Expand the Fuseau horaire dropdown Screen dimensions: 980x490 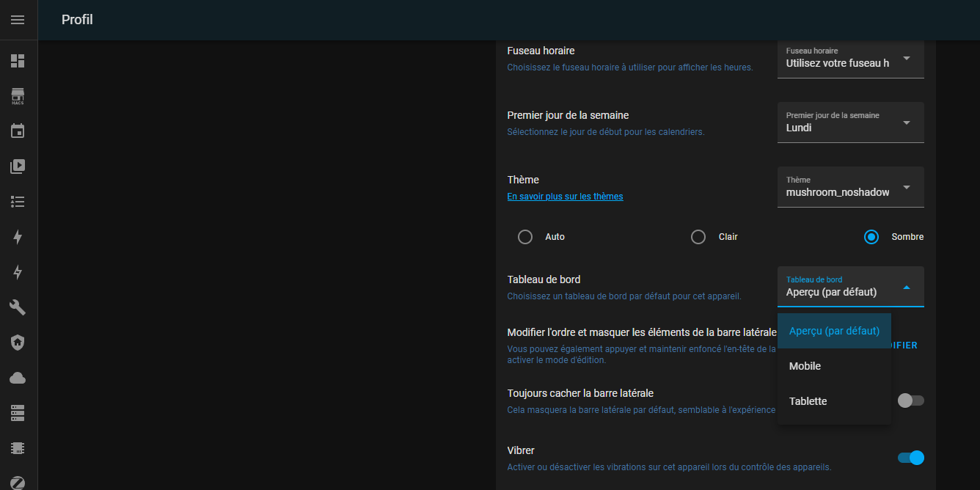(850, 58)
